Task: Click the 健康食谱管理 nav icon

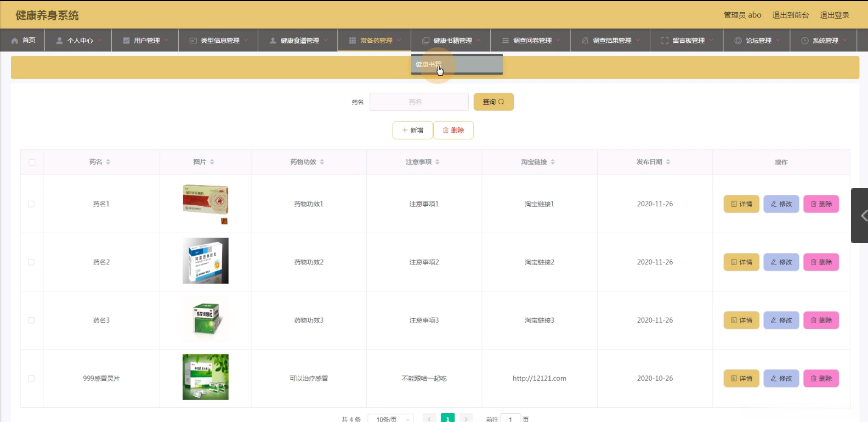Action: click(x=273, y=41)
